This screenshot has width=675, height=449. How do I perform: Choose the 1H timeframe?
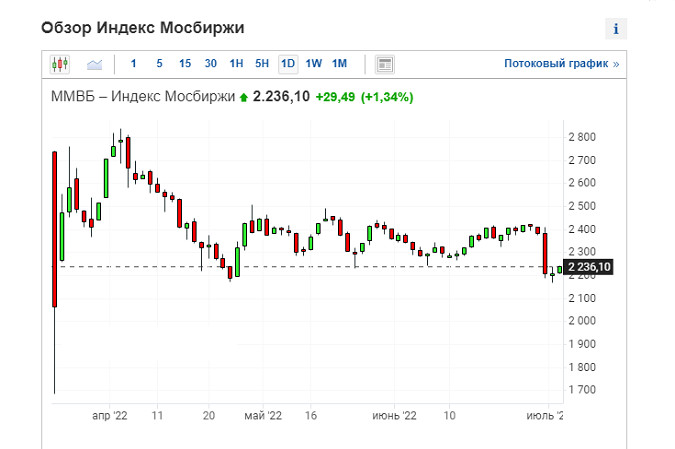coord(236,64)
